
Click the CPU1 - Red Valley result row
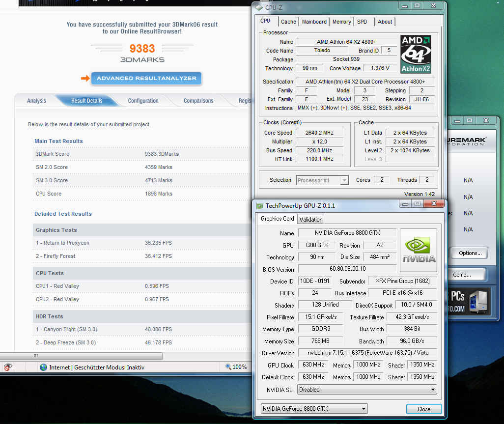(x=141, y=286)
